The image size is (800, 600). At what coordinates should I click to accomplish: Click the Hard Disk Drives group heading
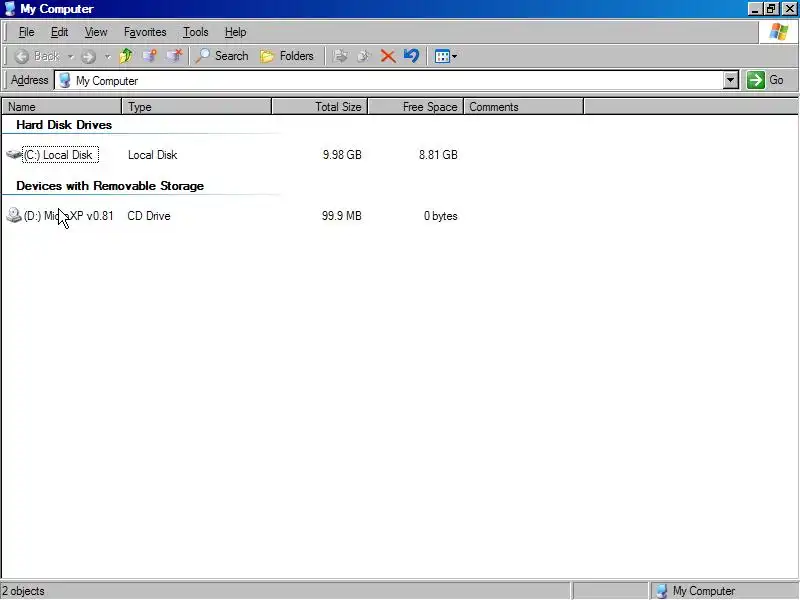pyautogui.click(x=64, y=125)
